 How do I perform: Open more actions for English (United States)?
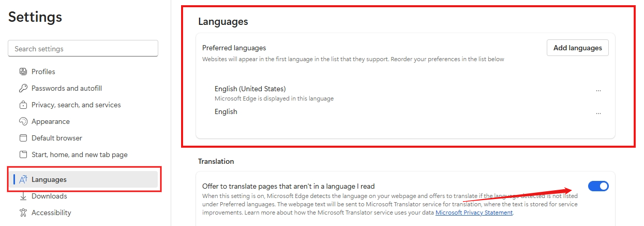(x=598, y=90)
